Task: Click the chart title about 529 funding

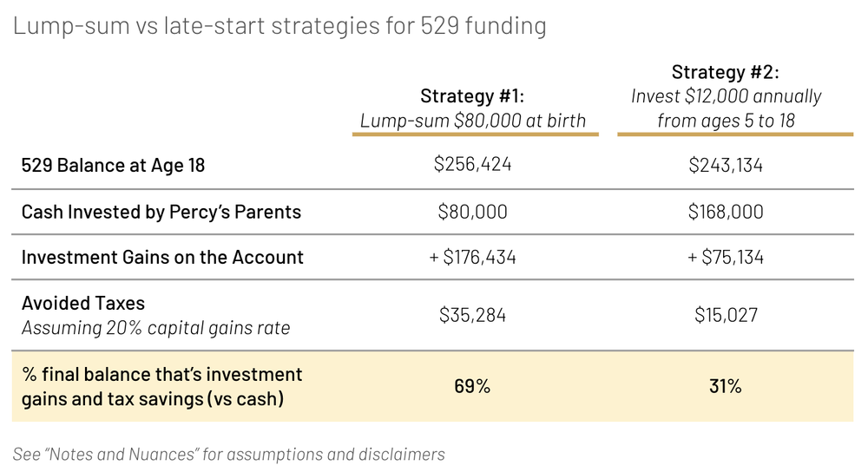Action: [279, 26]
